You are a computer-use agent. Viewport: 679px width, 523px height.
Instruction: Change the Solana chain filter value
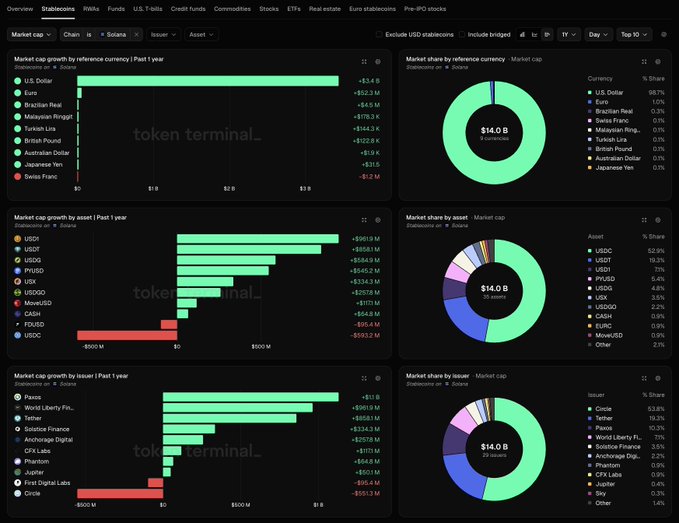(x=113, y=35)
